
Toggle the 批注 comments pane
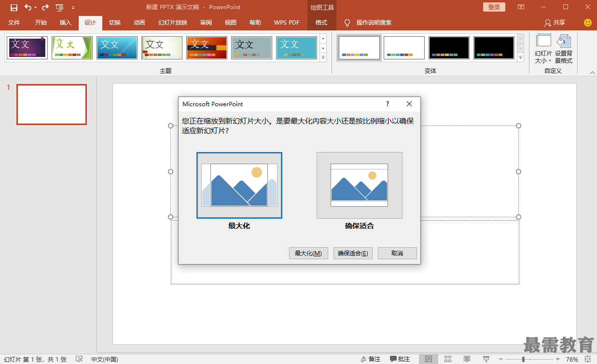400,359
